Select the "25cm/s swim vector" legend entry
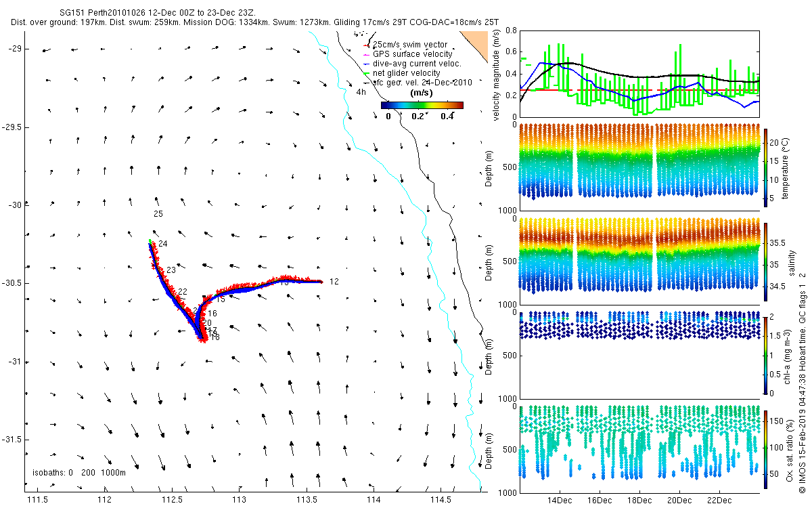This screenshot has height=508, width=812. (410, 45)
